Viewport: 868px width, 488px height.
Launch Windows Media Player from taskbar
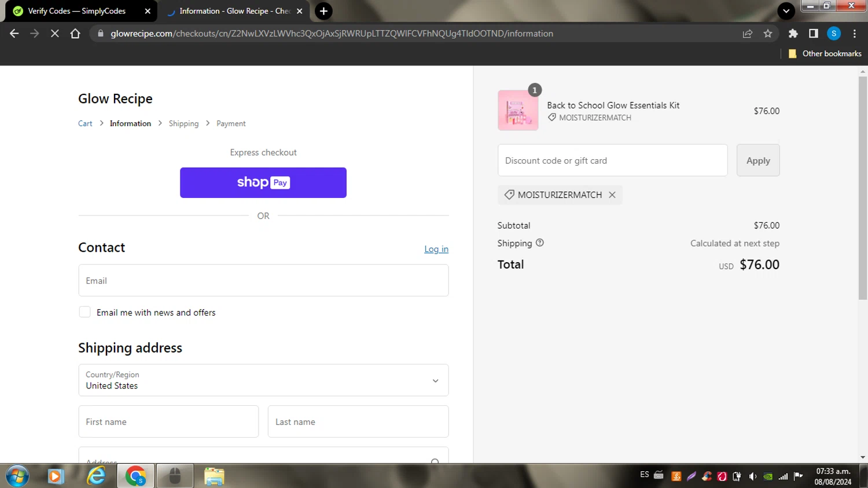[56, 476]
